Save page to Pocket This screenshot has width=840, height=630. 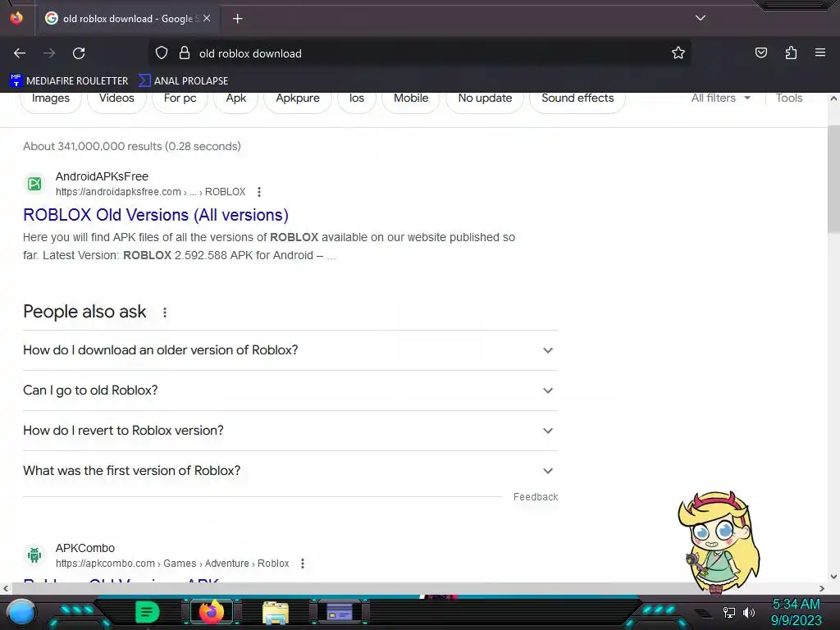[760, 52]
